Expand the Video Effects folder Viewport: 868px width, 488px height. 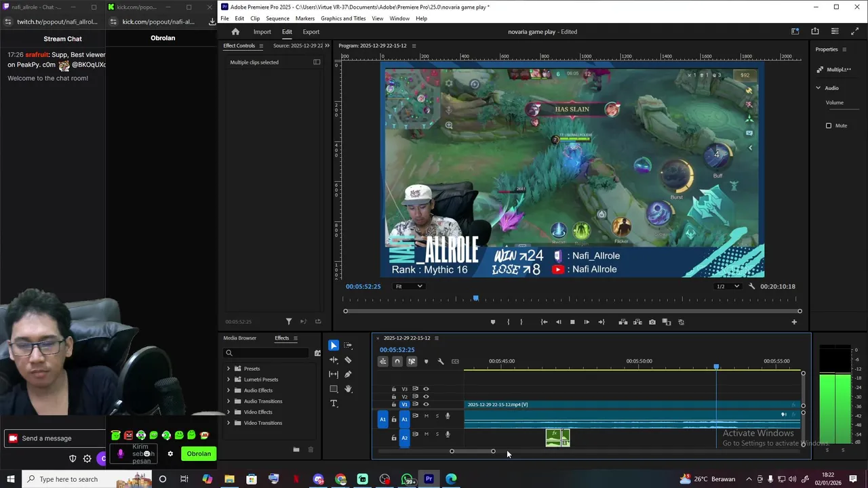click(x=229, y=412)
